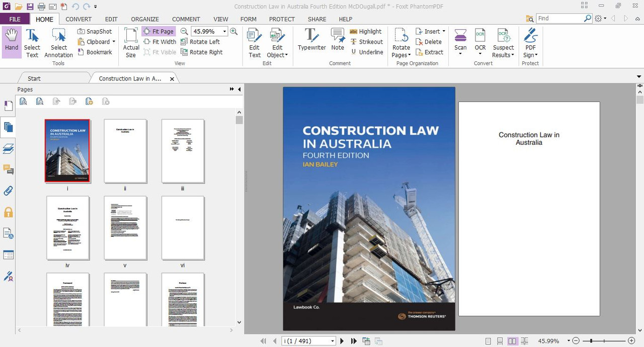Close the Construction Law document tab
Viewport: 644px width, 347px height.
[x=172, y=79]
